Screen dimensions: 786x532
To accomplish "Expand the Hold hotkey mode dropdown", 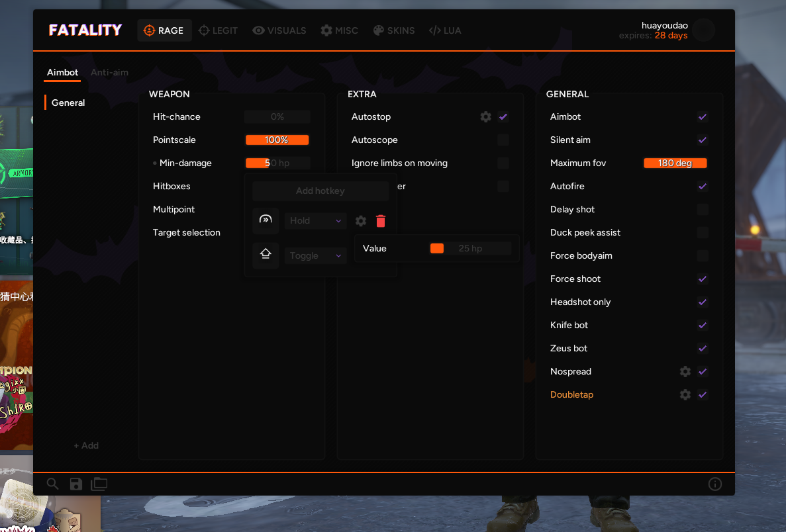I will [316, 221].
